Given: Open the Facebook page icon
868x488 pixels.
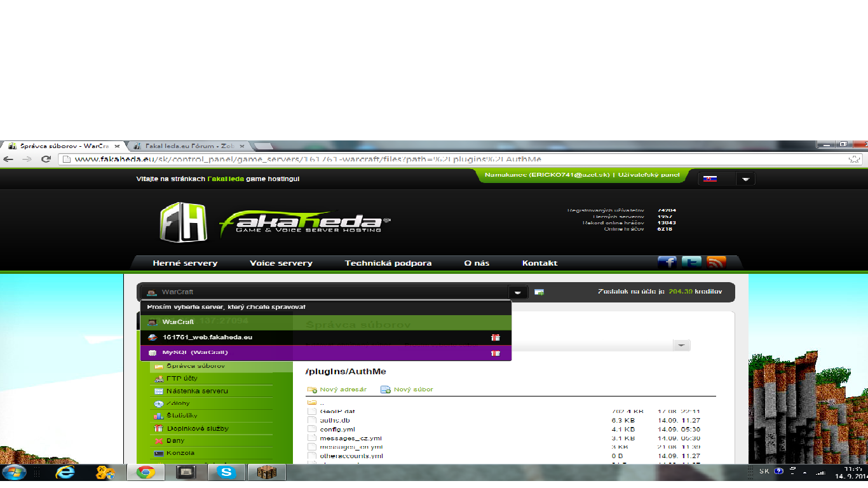Looking at the screenshot, I should click(x=667, y=262).
